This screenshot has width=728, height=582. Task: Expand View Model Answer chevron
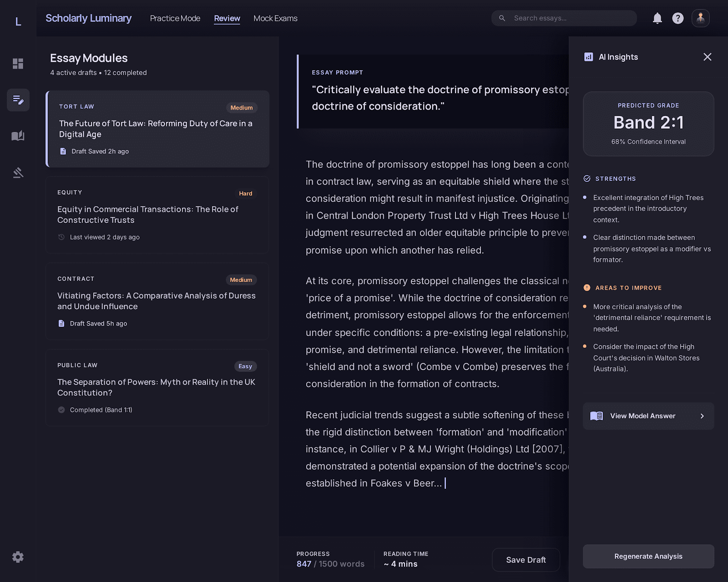point(702,416)
